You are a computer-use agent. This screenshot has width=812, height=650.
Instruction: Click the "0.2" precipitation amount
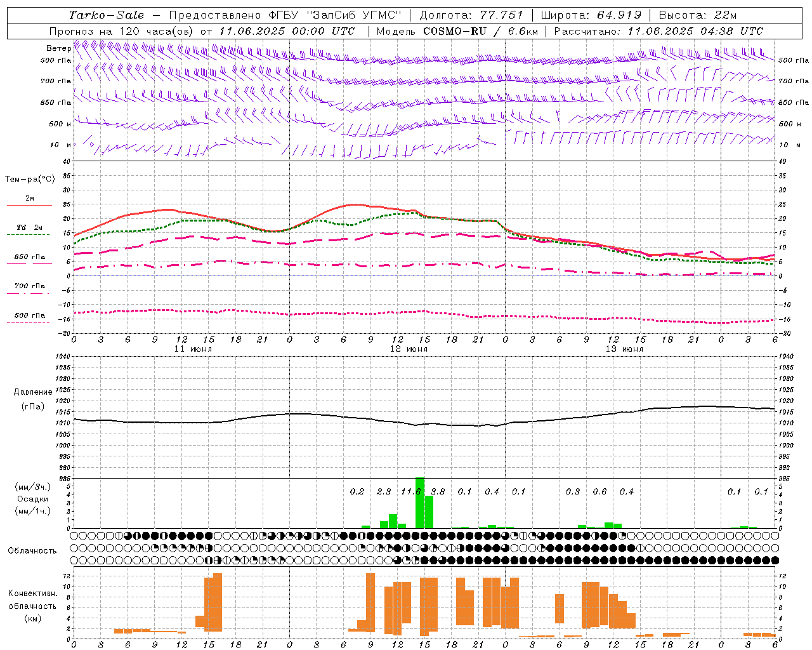tap(357, 492)
